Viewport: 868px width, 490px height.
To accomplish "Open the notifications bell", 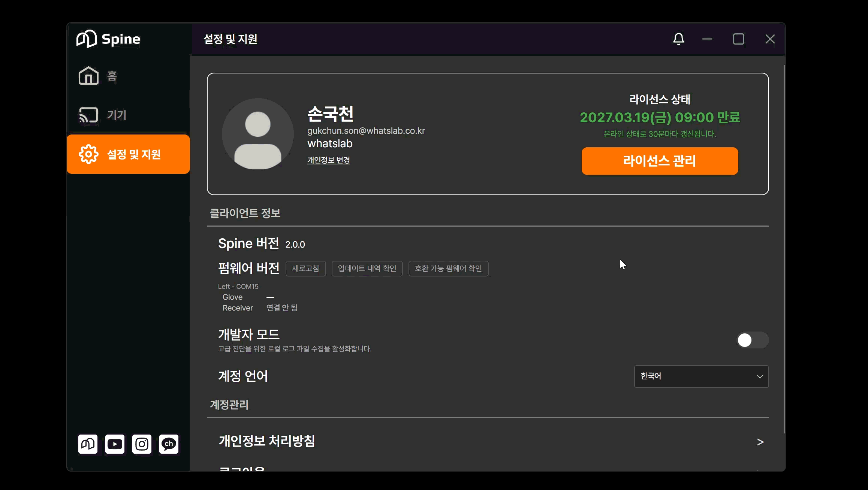I will [x=678, y=39].
